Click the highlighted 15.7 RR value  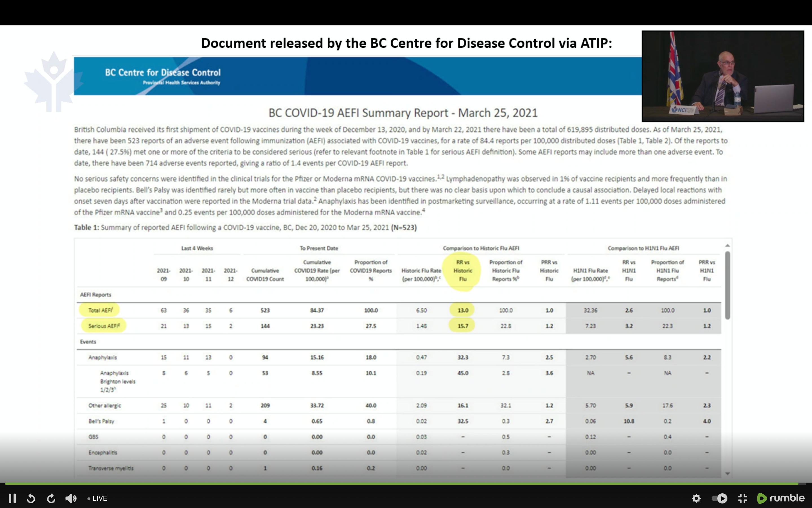pyautogui.click(x=463, y=326)
